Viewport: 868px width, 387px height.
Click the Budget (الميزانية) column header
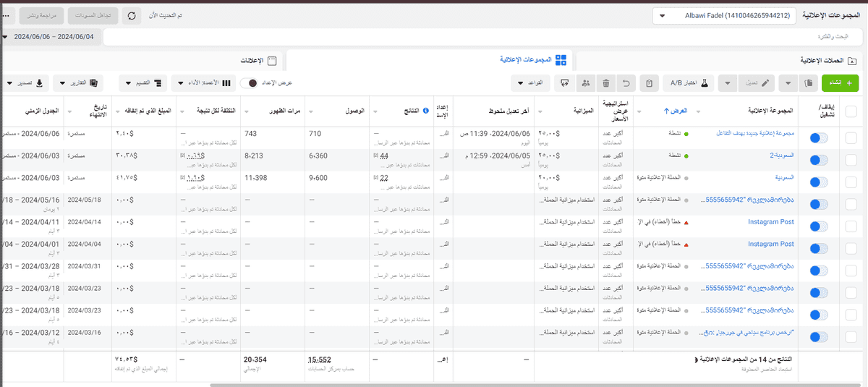click(582, 111)
